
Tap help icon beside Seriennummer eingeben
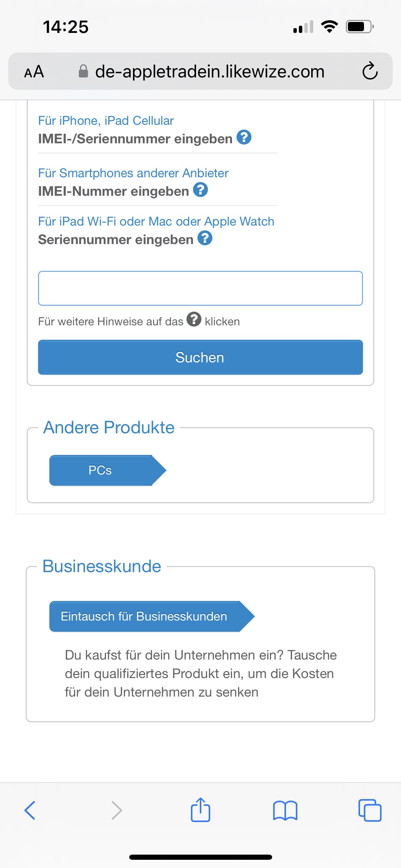(205, 238)
